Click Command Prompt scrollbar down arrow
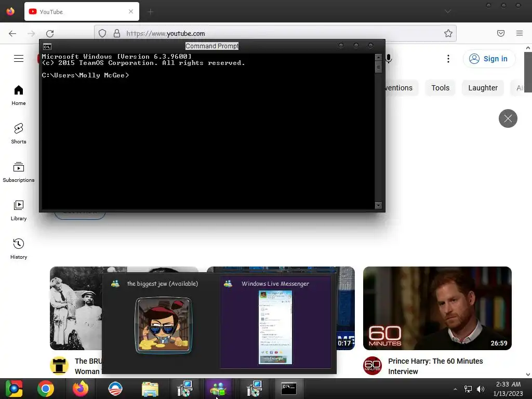 tap(378, 205)
